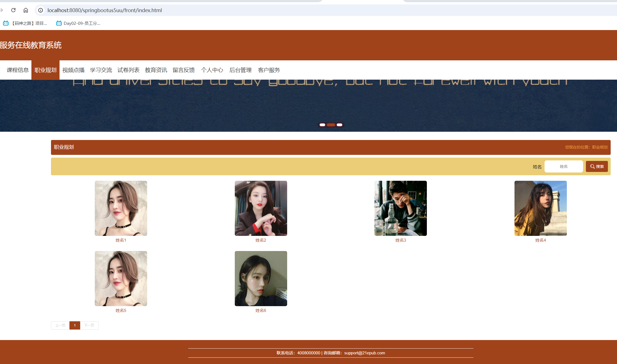Viewport: 617px width, 364px height.
Task: Click the site info icon in the address bar
Action: [40, 10]
